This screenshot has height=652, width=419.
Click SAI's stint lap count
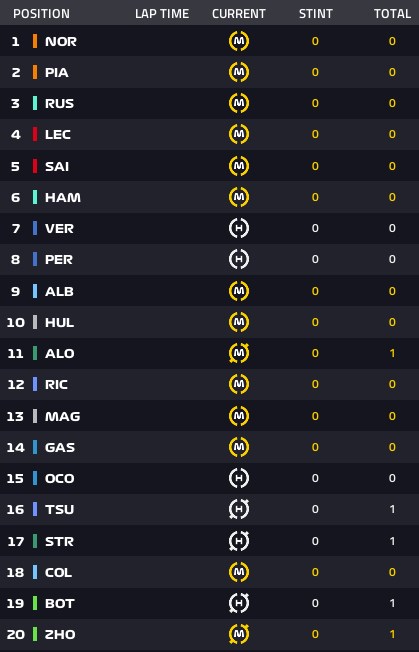click(x=315, y=166)
